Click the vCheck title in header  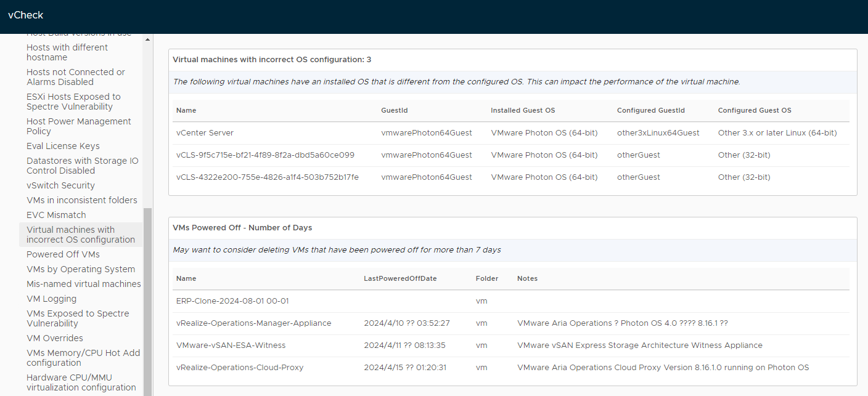(26, 15)
